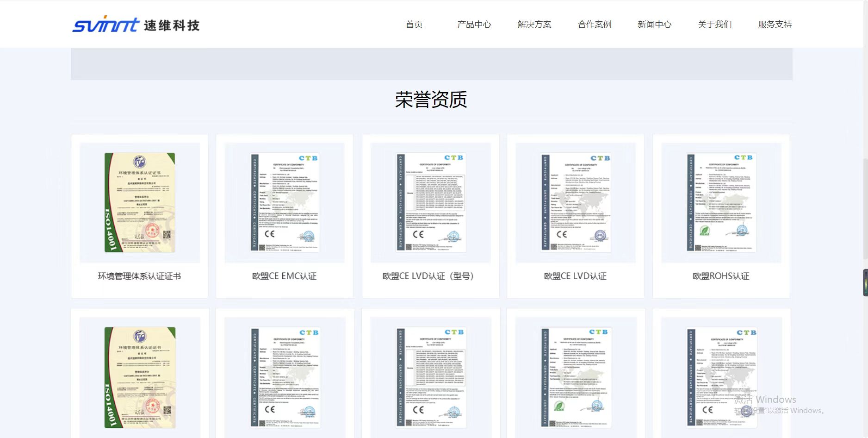The height and width of the screenshot is (438, 868).
Task: Open the 环境管理体系认证证书 certificate thumbnail
Action: (x=140, y=203)
